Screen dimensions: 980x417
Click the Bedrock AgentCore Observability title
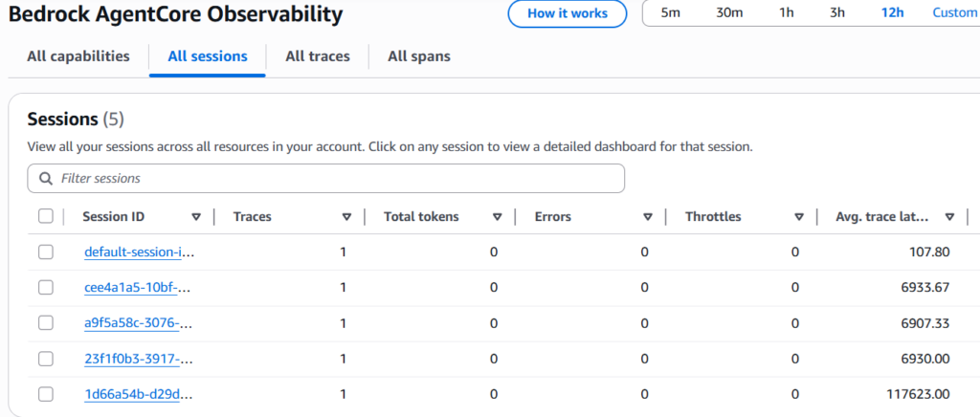(x=176, y=14)
